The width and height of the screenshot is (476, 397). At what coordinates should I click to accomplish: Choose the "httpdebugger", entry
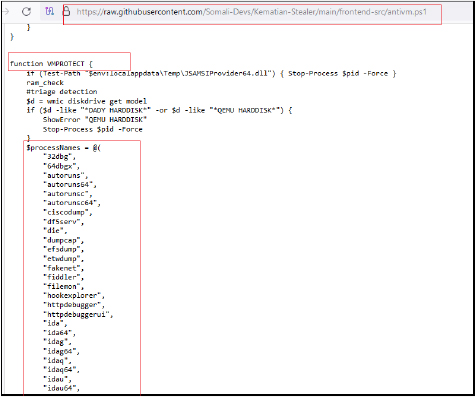[74, 305]
